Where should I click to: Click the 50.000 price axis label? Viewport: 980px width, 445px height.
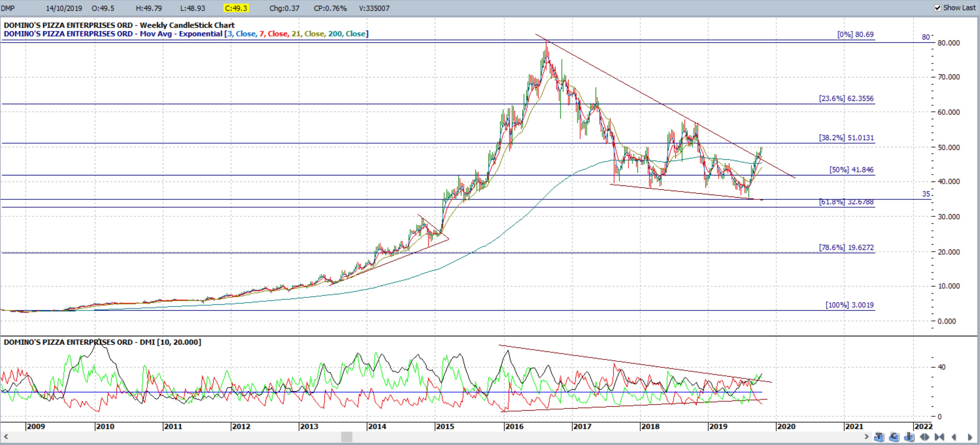click(949, 147)
